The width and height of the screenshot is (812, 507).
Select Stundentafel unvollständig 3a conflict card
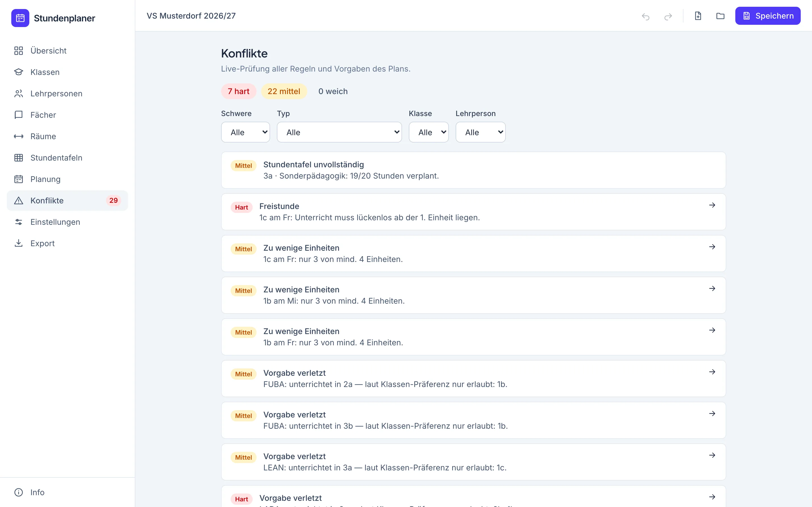tap(473, 170)
